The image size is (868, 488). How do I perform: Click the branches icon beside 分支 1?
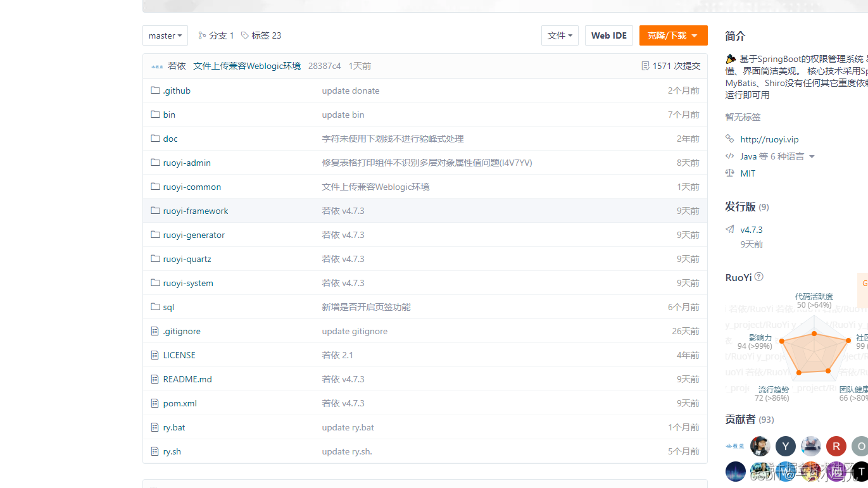[202, 35]
